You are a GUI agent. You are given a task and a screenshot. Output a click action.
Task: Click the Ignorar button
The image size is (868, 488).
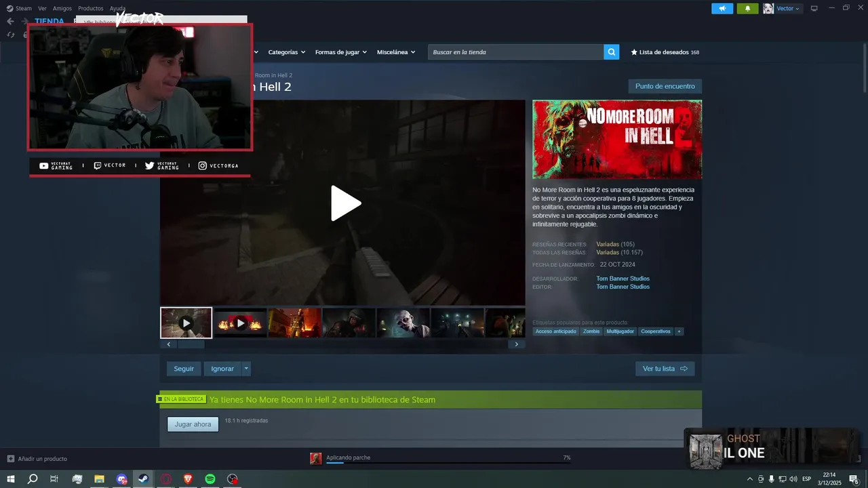tap(222, 369)
